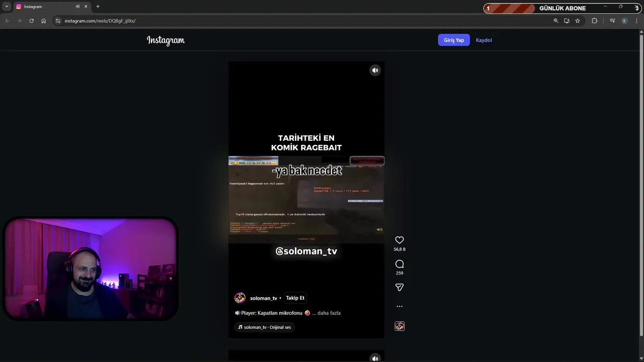Open the media controls icon in toolbar
Image resolution: width=644 pixels, height=362 pixels.
coord(612,21)
